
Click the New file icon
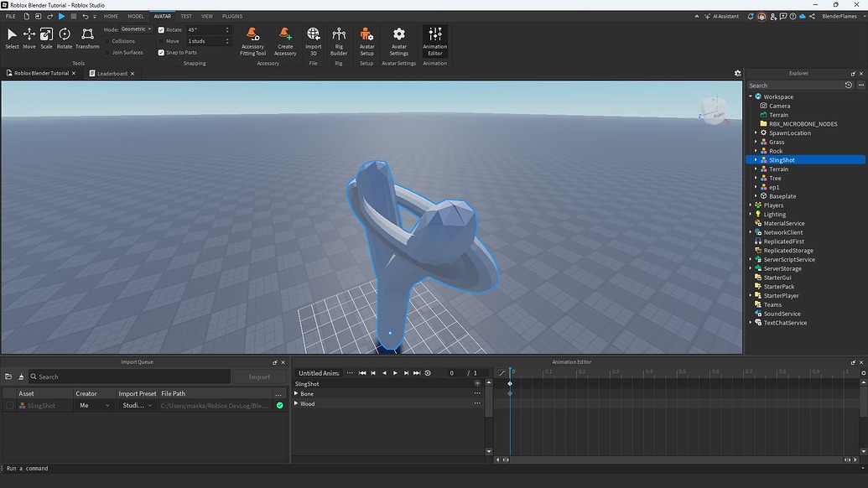coord(26,17)
